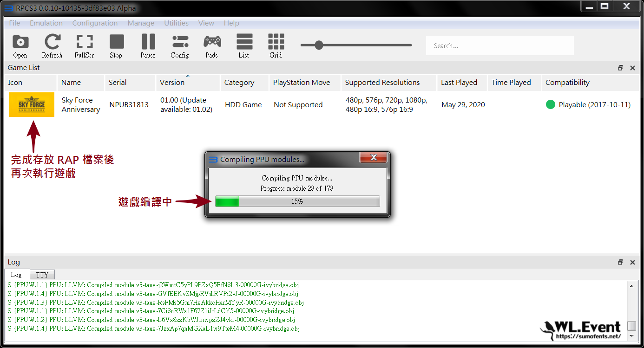This screenshot has width=644, height=348.
Task: Float the Log panel
Action: tap(620, 262)
